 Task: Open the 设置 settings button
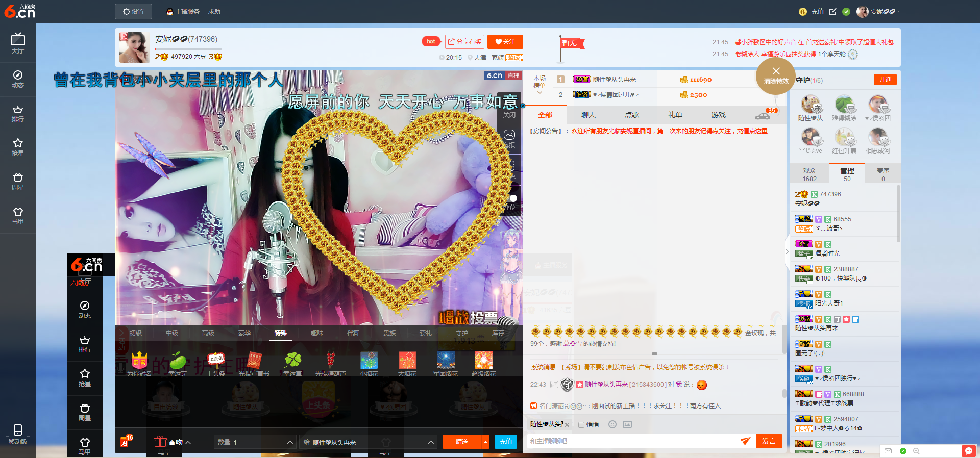[x=133, y=11]
